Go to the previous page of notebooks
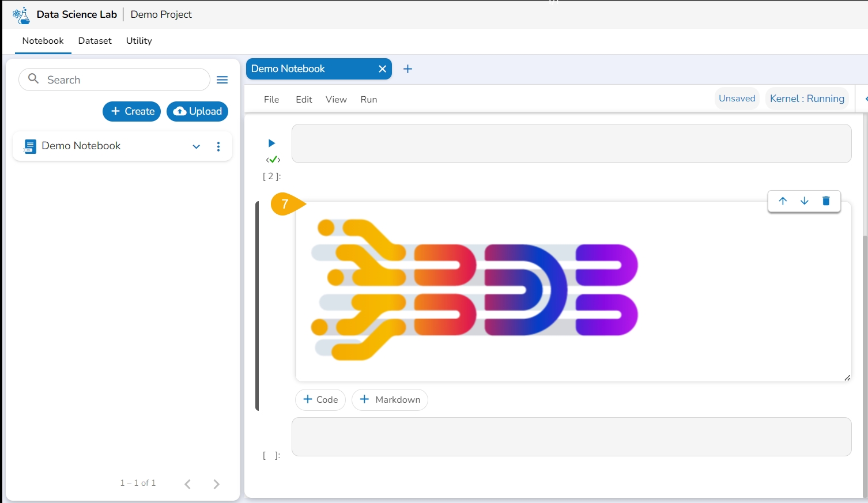Image resolution: width=868 pixels, height=503 pixels. pos(187,484)
